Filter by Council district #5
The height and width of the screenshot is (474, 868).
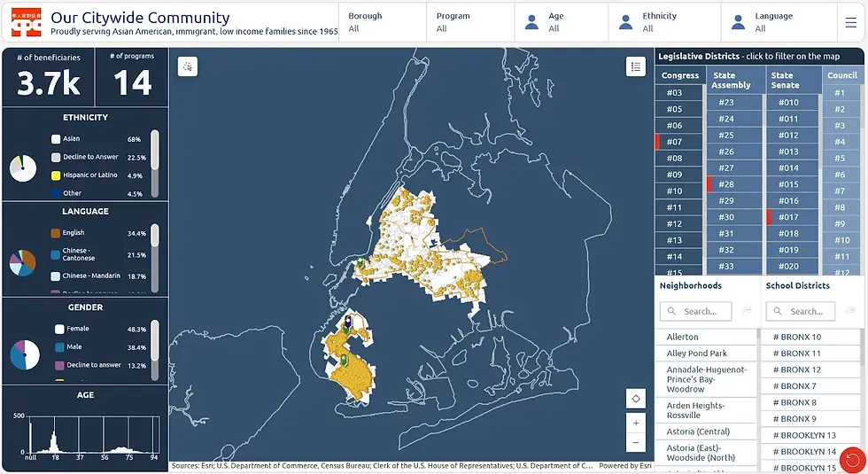click(842, 159)
